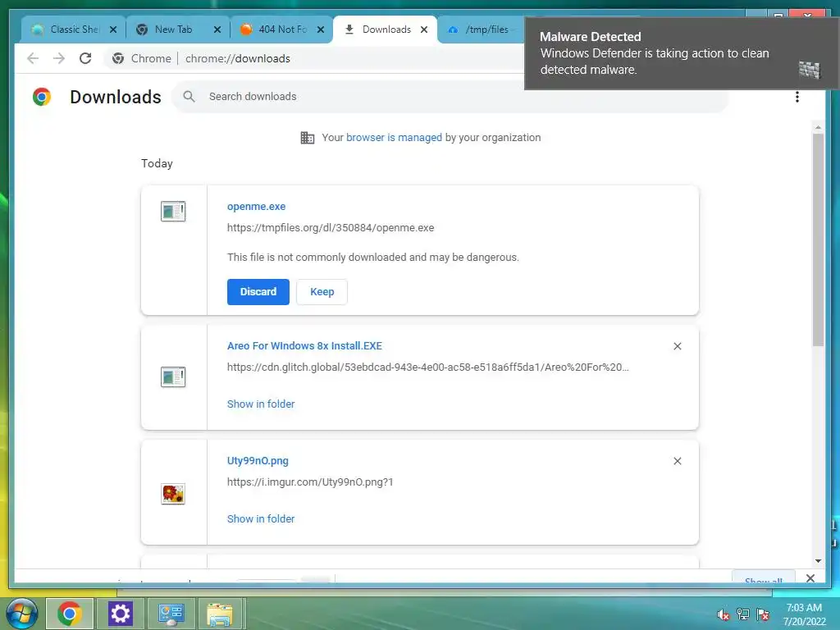
Task: Click the muted volume tray icon
Action: (x=723, y=614)
